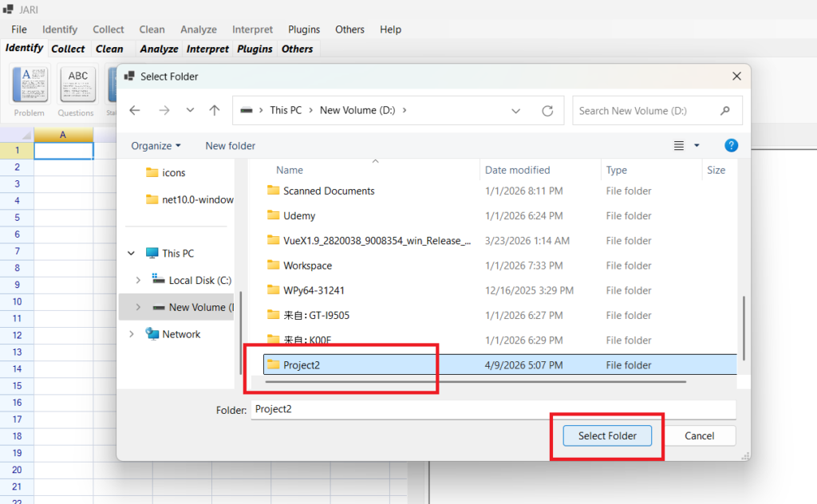Open the Organize dropdown menu
This screenshot has width=817, height=504.
(156, 146)
